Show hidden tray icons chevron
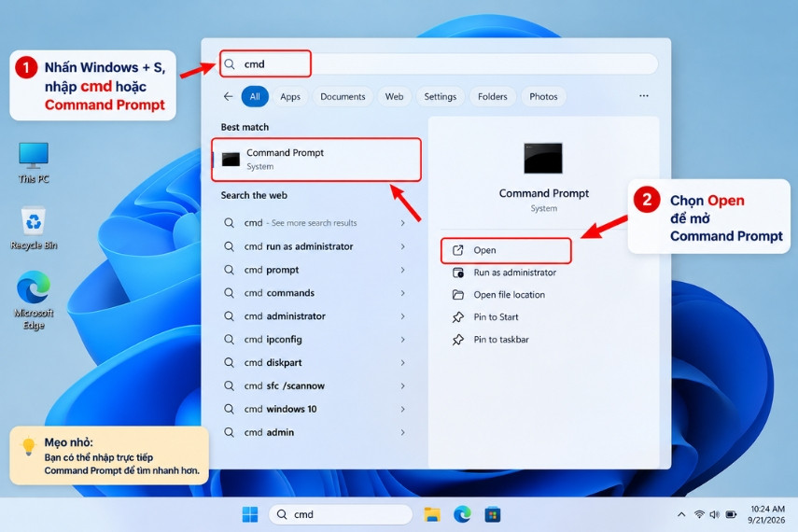Image resolution: width=798 pixels, height=532 pixels. [x=681, y=514]
